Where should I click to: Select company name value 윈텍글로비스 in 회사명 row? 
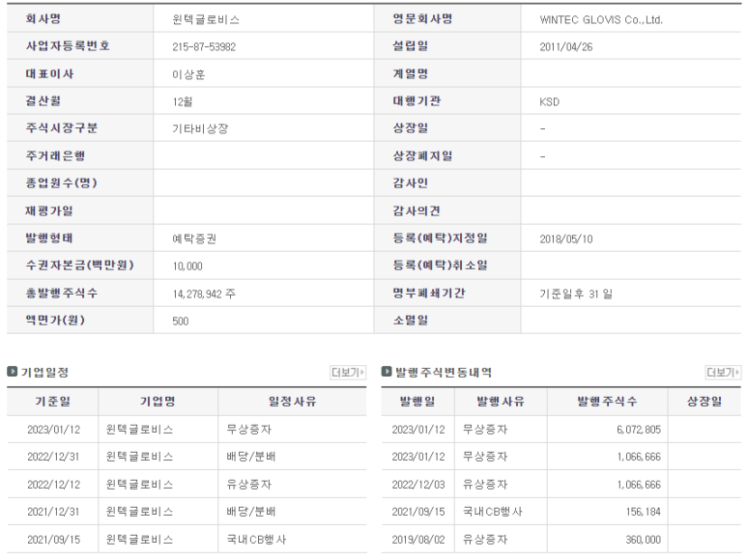click(206, 19)
